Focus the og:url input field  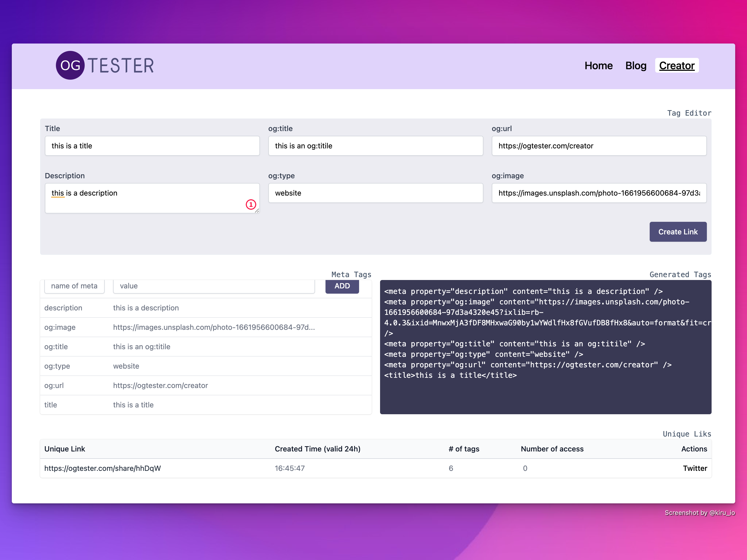[x=599, y=146]
